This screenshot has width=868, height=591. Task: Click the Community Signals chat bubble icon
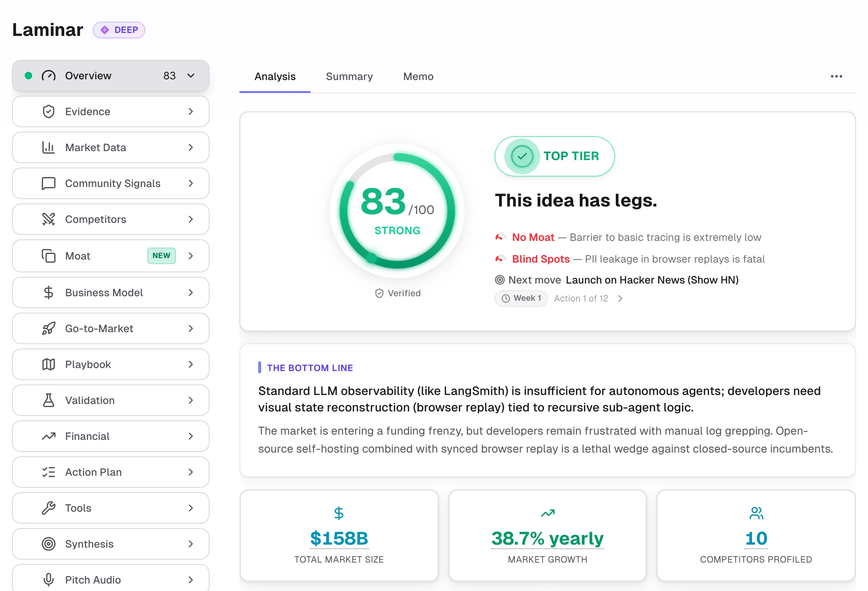(49, 183)
